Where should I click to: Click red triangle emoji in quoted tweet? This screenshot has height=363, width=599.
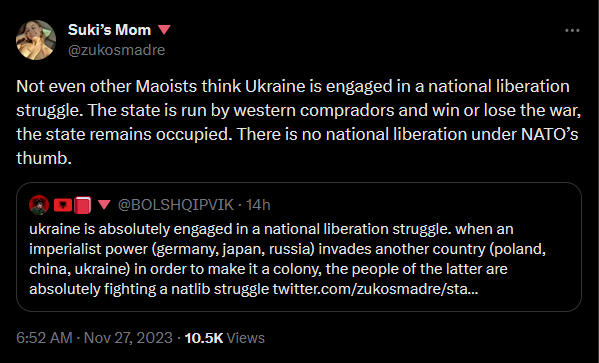pos(104,205)
